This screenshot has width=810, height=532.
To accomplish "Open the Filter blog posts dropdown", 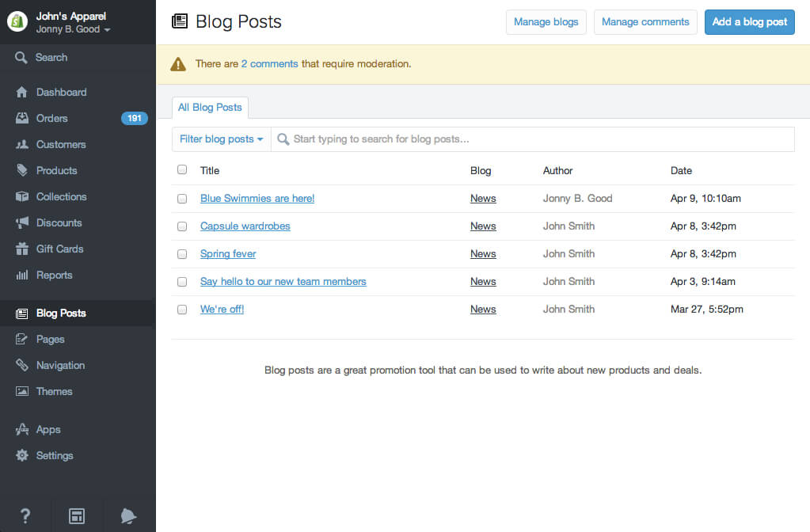I will pyautogui.click(x=221, y=139).
